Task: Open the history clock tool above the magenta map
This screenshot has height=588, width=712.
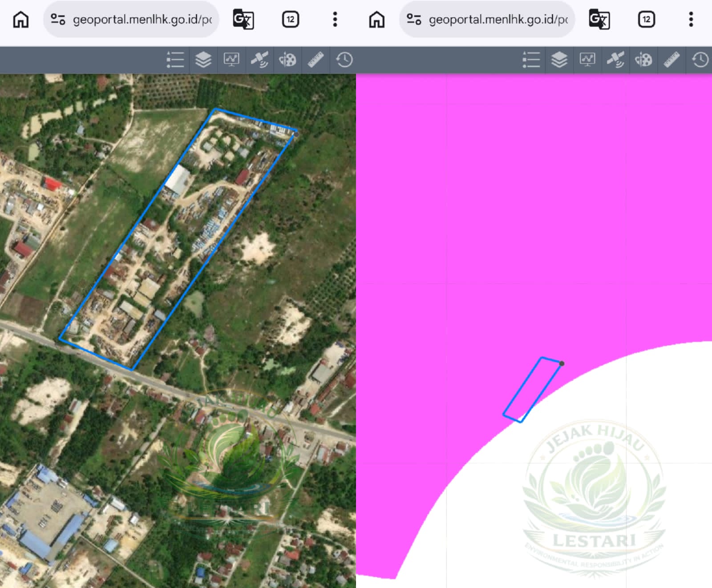Action: point(700,60)
